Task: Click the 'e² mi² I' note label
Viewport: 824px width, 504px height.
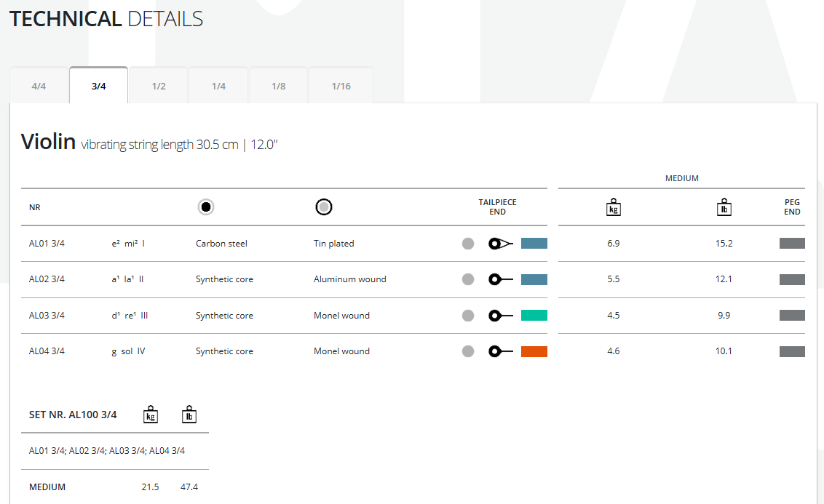Action: tap(127, 244)
